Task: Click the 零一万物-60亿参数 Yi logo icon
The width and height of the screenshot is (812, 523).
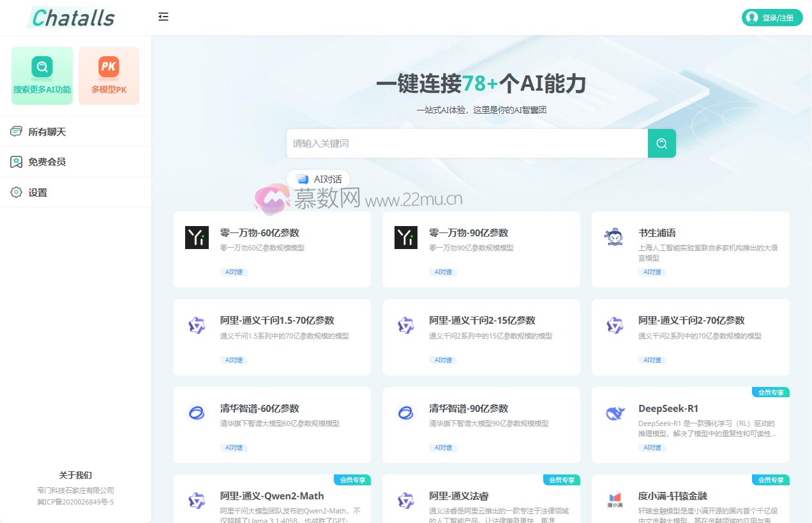Action: click(x=197, y=238)
